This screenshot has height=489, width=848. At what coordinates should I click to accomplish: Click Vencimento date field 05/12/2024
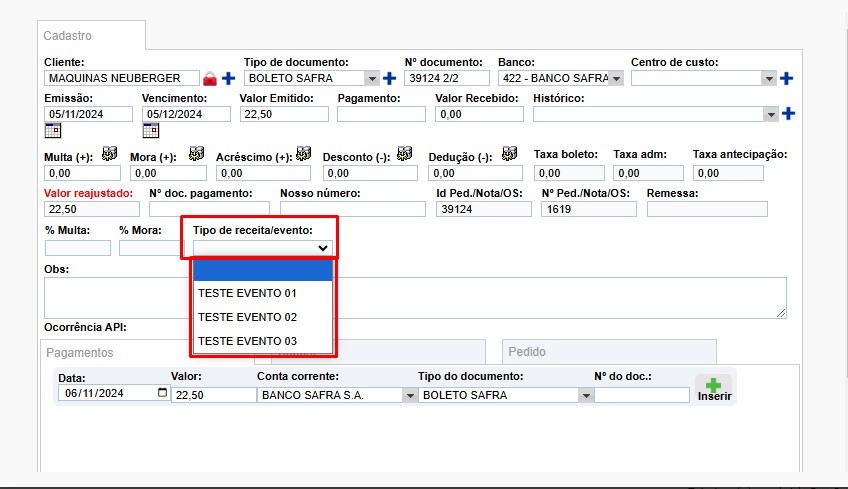(186, 114)
